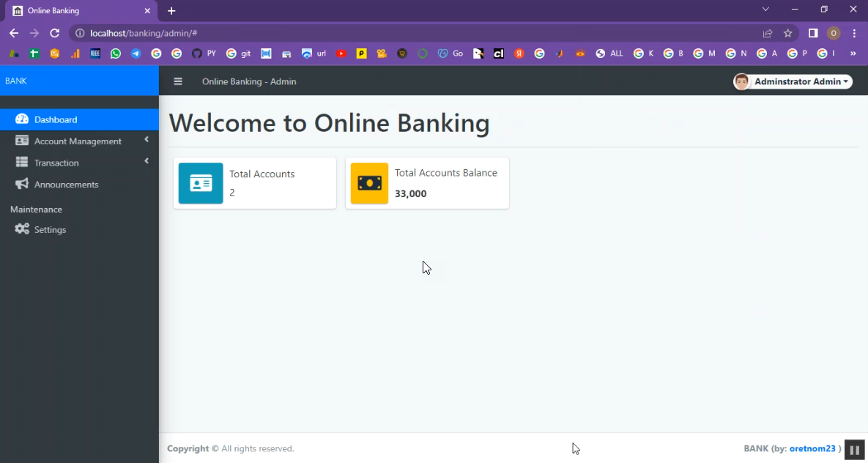Open the GitHub PY bookmark
The width and height of the screenshot is (868, 463).
tap(204, 53)
